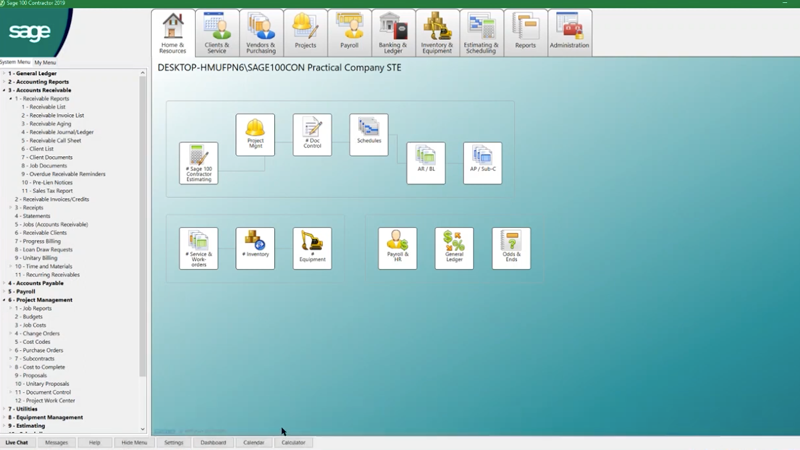Click the Hide Menu button
The image size is (800, 450).
click(x=134, y=442)
